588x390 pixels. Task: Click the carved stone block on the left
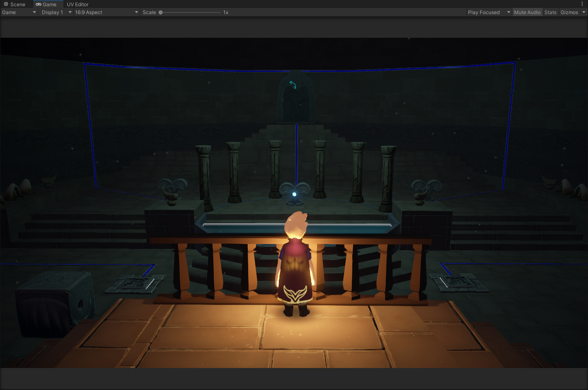tap(55, 301)
